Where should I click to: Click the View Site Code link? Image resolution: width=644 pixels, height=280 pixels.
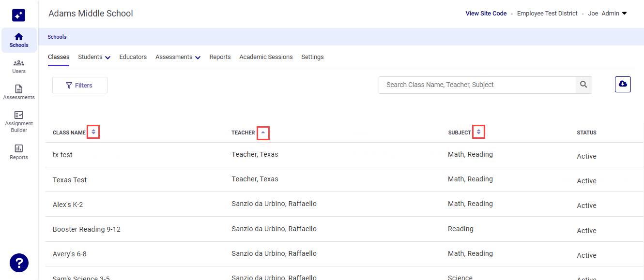[486, 14]
